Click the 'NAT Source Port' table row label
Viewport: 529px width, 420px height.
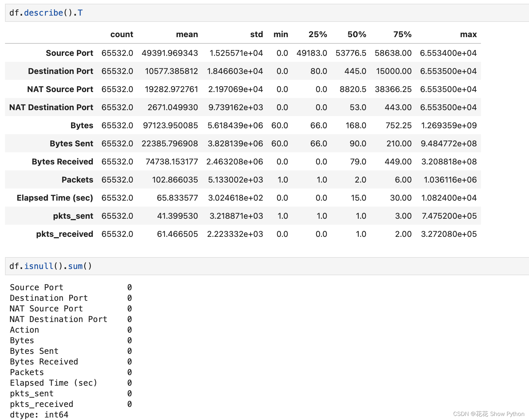click(x=60, y=89)
